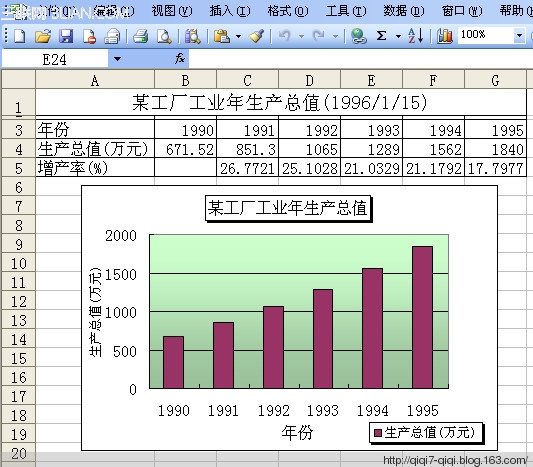The image size is (533, 467).
Task: Click the Paste clipboard icon
Action: [222, 36]
